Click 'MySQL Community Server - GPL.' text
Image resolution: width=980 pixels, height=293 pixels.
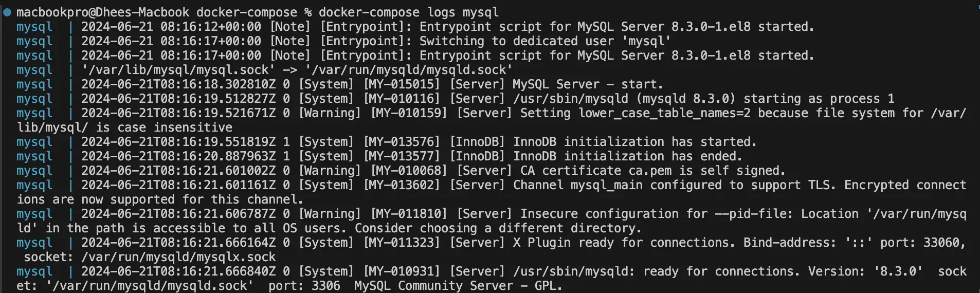(458, 285)
